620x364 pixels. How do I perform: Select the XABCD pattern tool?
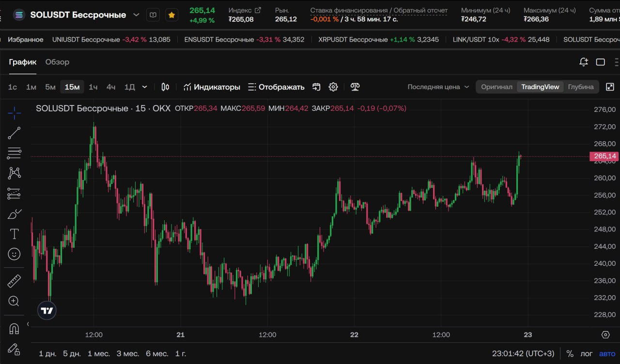[x=14, y=173]
